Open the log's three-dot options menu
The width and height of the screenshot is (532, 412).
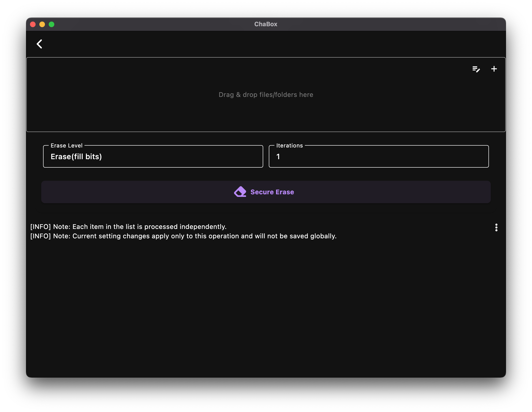[x=496, y=228]
